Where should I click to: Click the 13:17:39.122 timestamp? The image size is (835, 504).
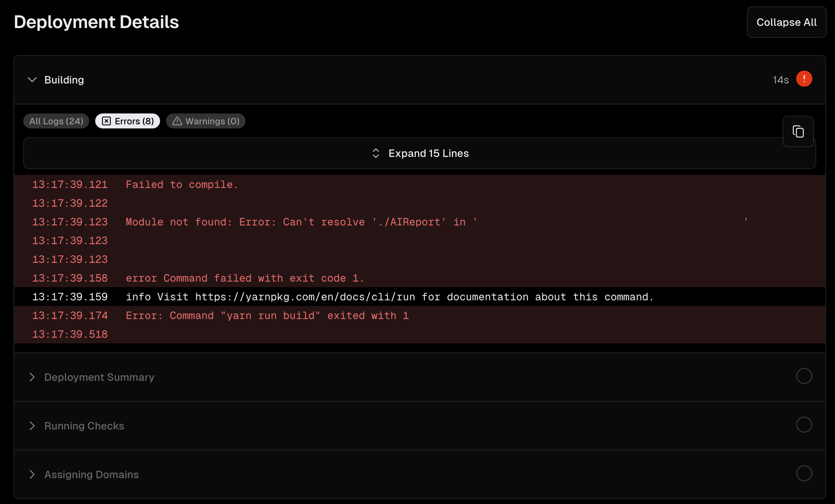(70, 203)
